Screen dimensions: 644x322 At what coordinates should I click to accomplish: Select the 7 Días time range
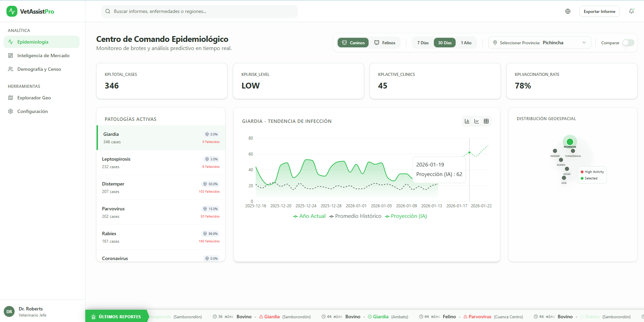(x=423, y=43)
